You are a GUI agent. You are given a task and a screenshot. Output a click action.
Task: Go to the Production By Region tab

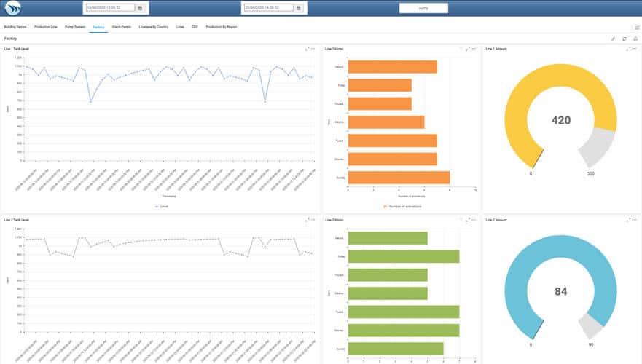click(221, 26)
